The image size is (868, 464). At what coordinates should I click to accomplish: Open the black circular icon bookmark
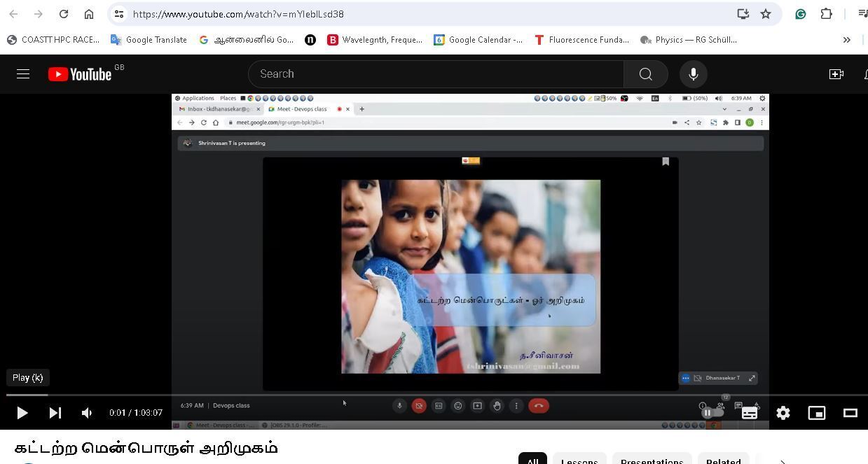click(x=310, y=40)
